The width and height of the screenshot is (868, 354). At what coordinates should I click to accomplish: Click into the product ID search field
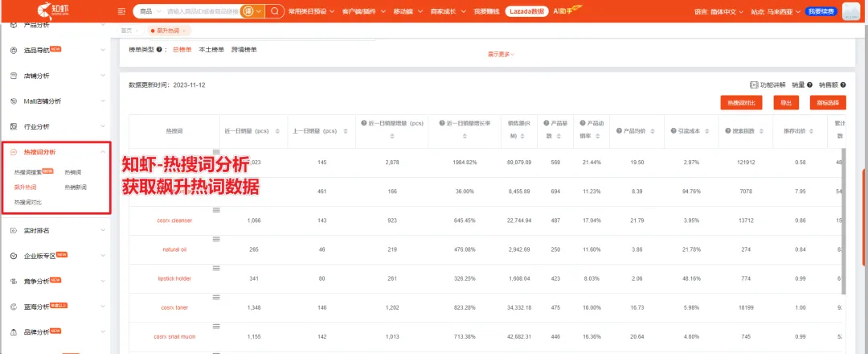203,11
